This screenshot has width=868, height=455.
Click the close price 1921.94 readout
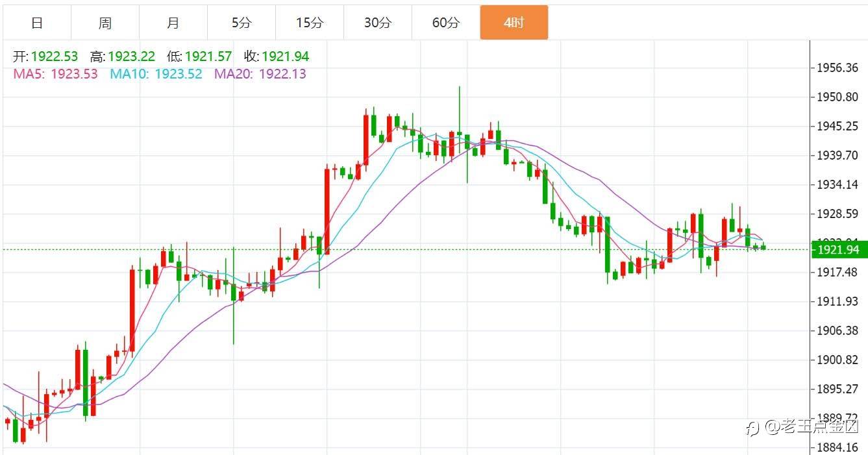(277, 57)
